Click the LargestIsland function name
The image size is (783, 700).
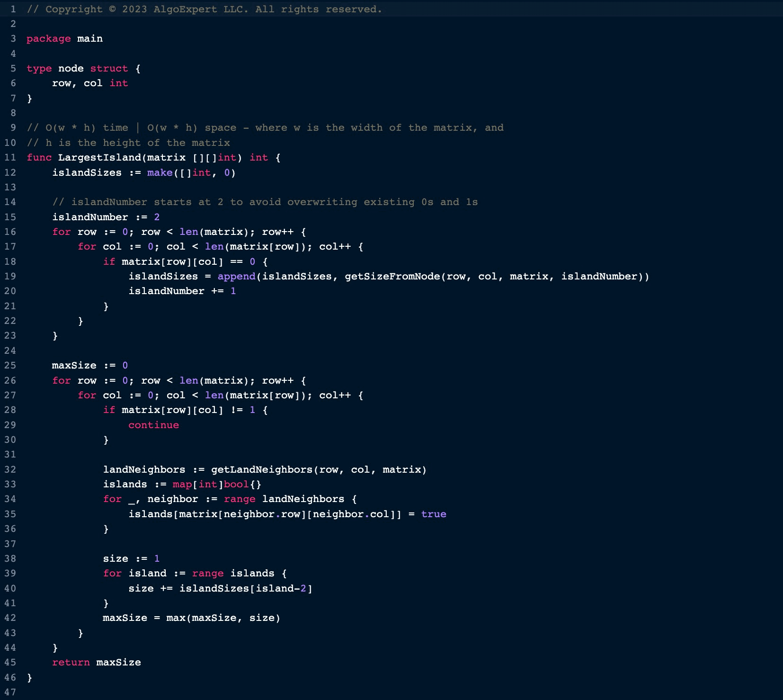(x=99, y=158)
